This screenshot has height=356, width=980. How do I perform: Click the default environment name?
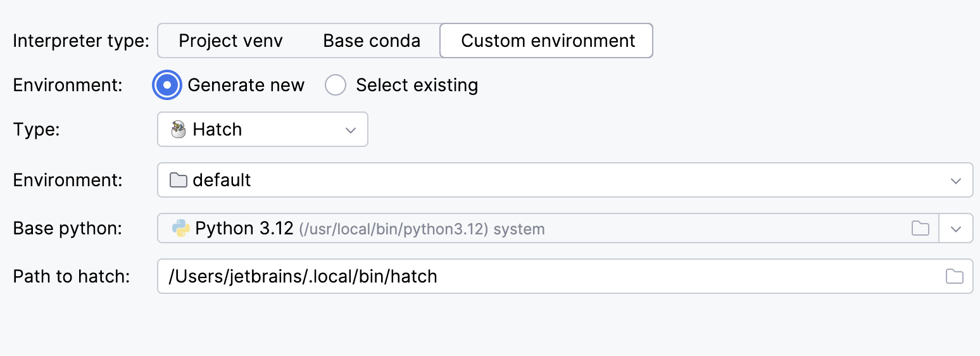pyautogui.click(x=222, y=180)
